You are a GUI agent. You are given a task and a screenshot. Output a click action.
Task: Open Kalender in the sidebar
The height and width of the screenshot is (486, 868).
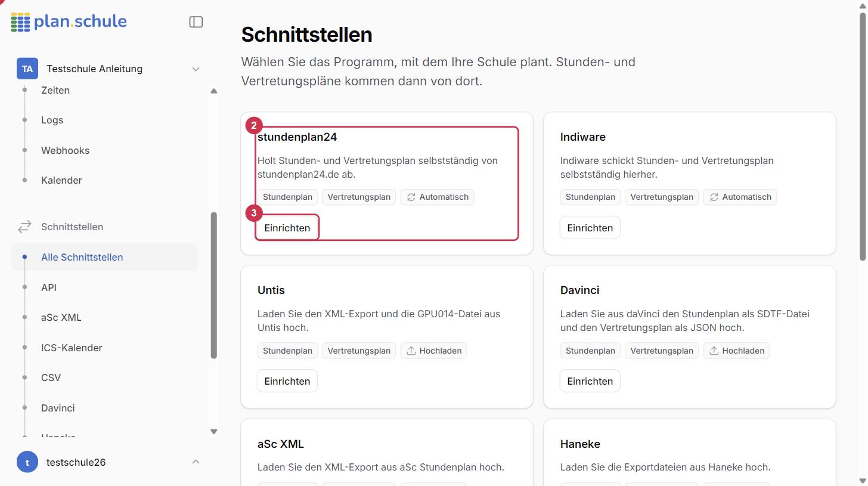click(61, 180)
